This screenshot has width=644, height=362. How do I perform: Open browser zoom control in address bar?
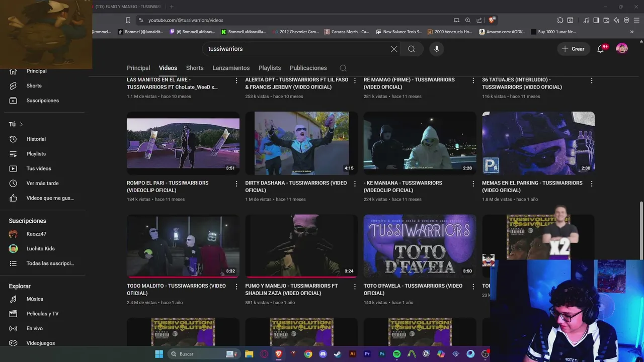(468, 20)
